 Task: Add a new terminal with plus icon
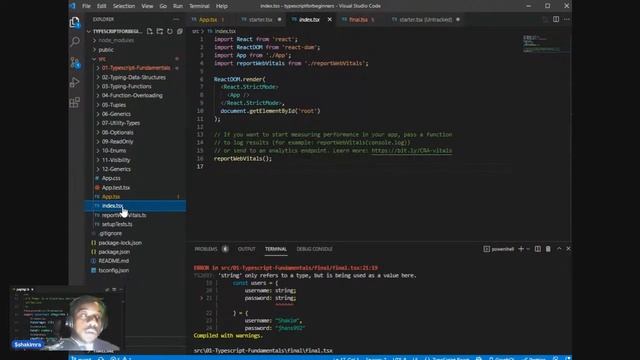coord(521,249)
